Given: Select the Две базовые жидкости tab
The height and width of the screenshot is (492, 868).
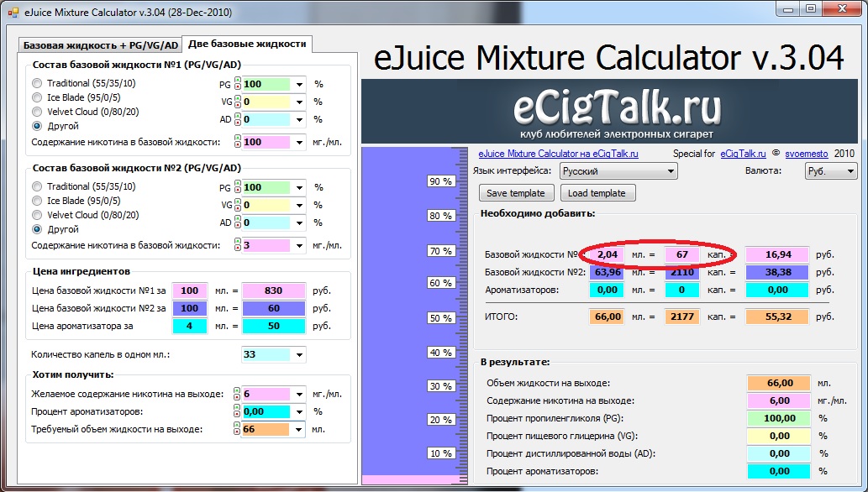Looking at the screenshot, I should (247, 44).
